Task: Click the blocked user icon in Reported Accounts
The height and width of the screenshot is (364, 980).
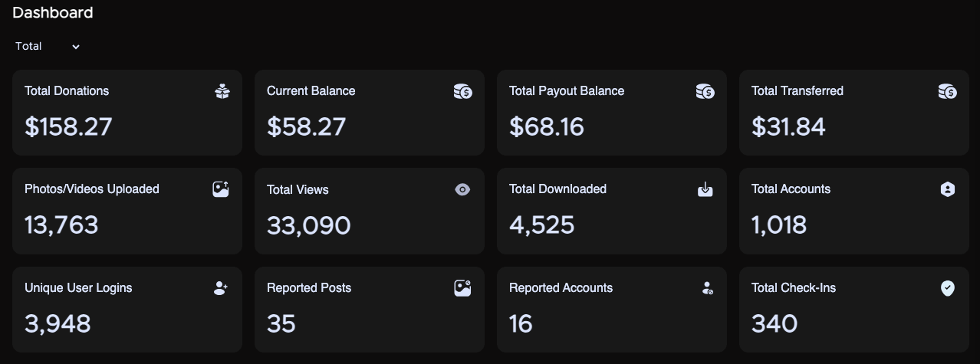Action: (x=707, y=288)
